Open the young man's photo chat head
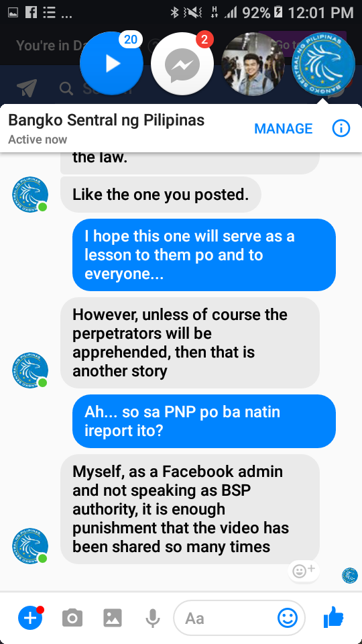Viewport: 362px width, 644px height. point(253,64)
